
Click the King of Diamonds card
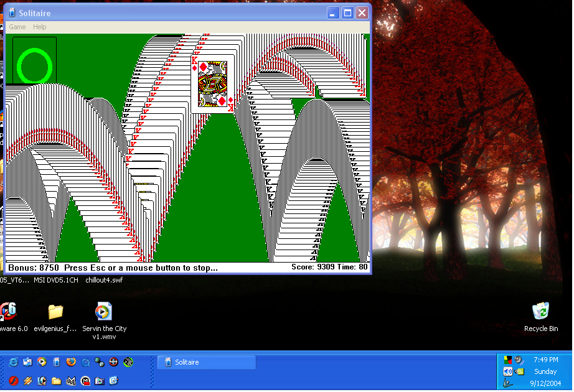[214, 83]
